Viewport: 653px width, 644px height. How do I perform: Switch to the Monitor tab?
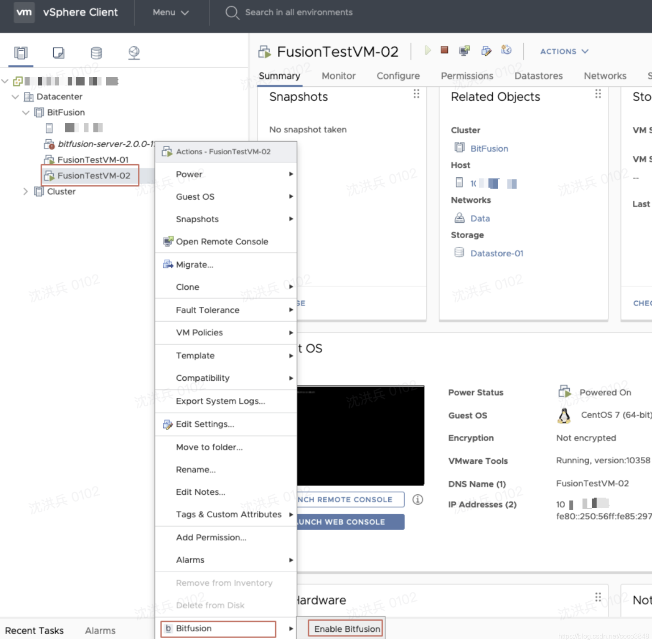[338, 76]
